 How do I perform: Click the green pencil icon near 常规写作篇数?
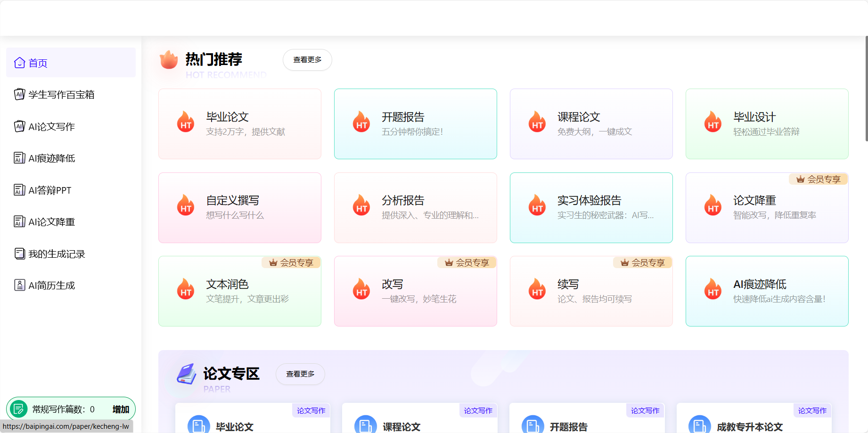(19, 408)
